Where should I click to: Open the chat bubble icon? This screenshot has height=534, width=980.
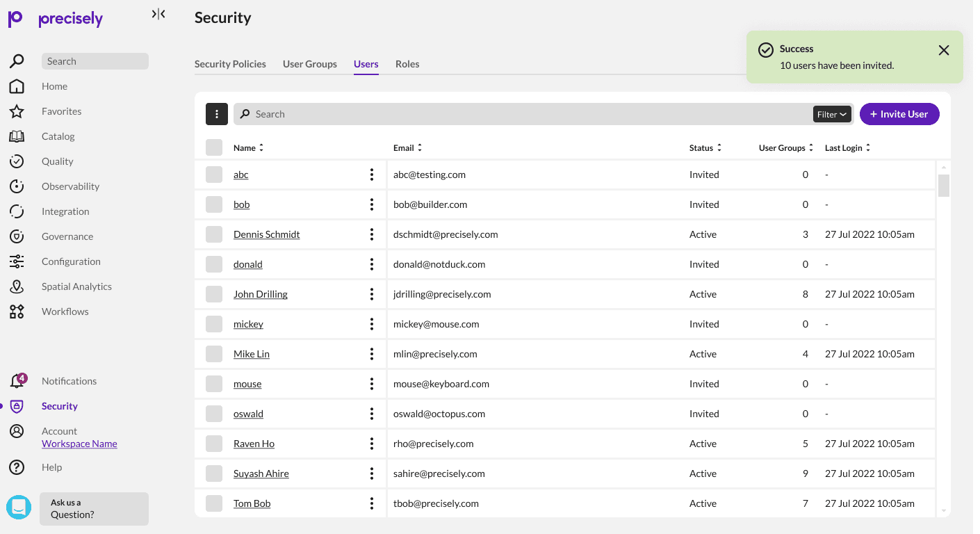19,508
